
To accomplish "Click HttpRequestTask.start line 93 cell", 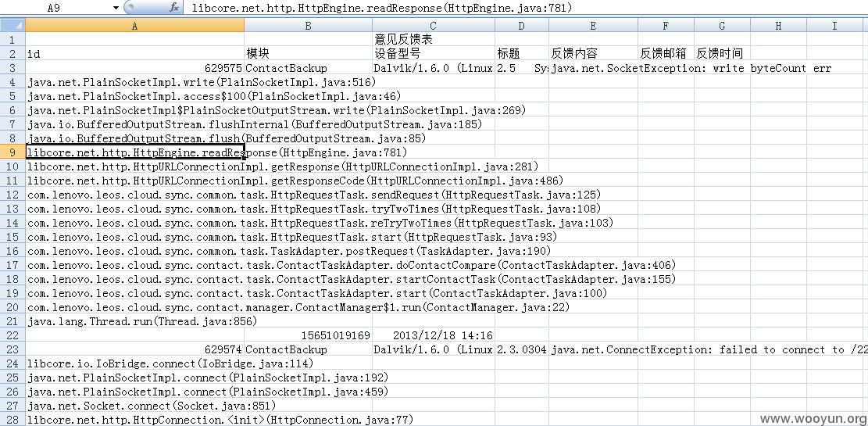I will (x=134, y=237).
